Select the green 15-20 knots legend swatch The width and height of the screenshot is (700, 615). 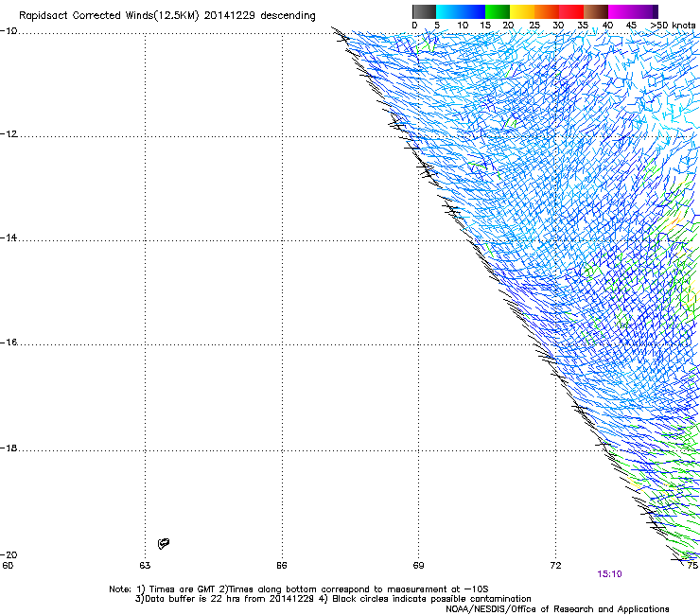pyautogui.click(x=498, y=11)
